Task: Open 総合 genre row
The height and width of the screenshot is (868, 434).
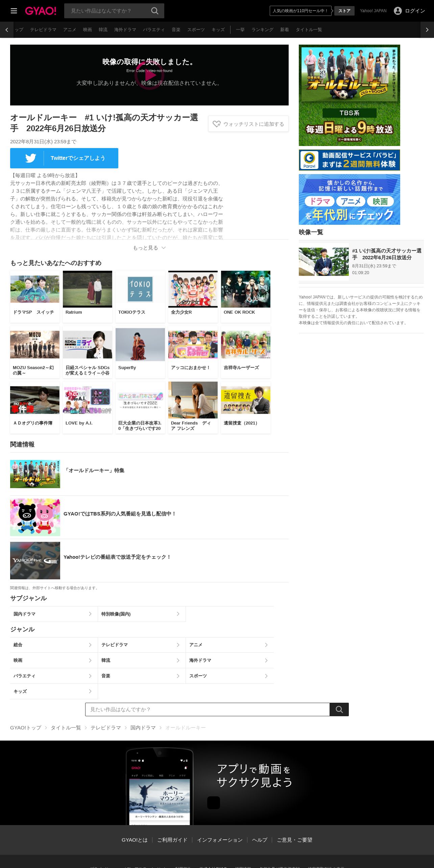Action: 54,645
